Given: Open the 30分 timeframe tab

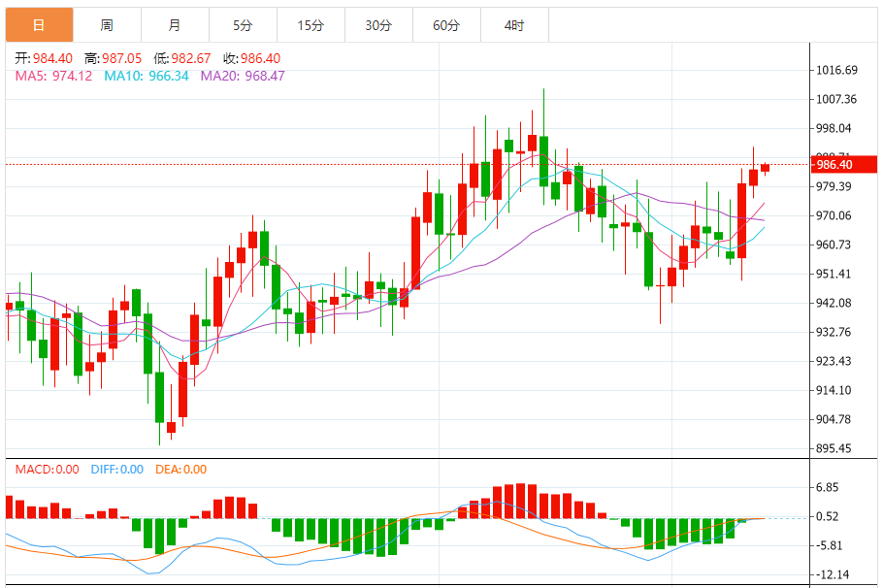Looking at the screenshot, I should 379,25.
